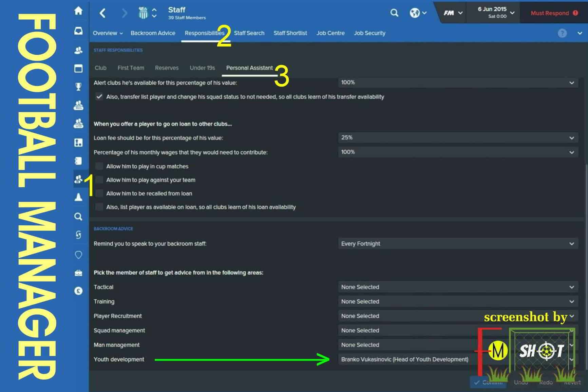The image size is (588, 392).
Task: Open the Scouting magnifier sidebar icon
Action: point(78,216)
